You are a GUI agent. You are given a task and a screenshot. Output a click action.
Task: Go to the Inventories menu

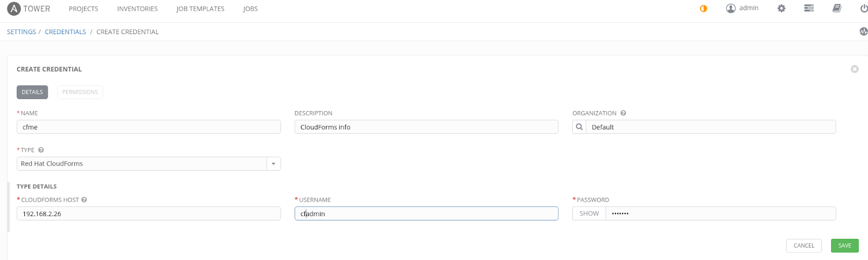pyautogui.click(x=137, y=9)
